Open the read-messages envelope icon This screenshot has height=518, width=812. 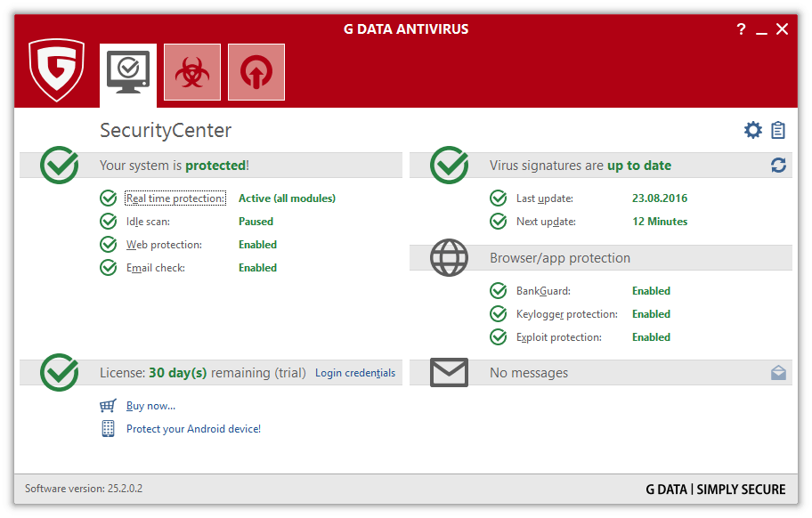pyautogui.click(x=778, y=373)
